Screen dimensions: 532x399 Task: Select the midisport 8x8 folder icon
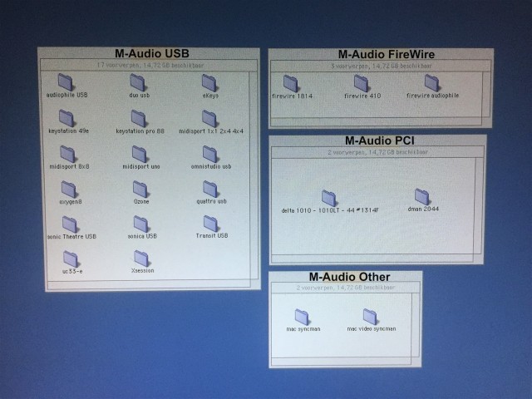(67, 154)
